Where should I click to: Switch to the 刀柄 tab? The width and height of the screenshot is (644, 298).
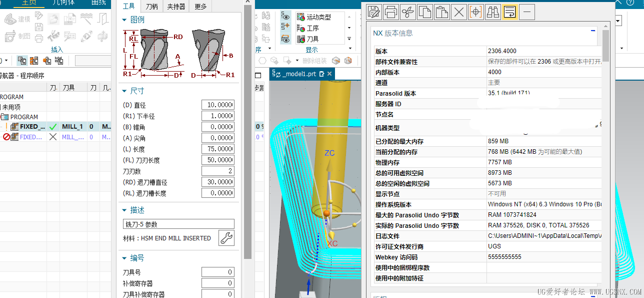(x=151, y=7)
